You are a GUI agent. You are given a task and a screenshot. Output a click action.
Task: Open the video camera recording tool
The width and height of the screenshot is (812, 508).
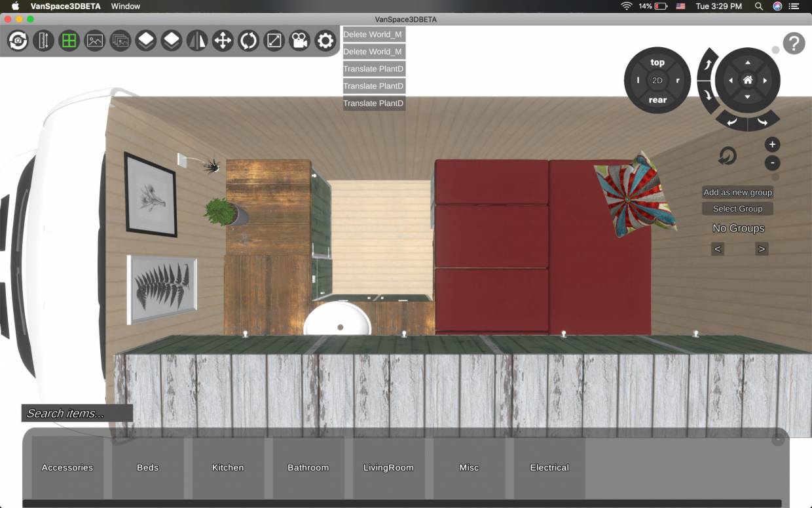(299, 40)
